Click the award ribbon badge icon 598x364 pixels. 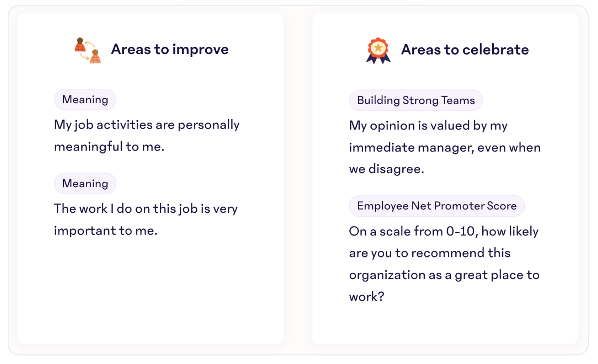(378, 51)
